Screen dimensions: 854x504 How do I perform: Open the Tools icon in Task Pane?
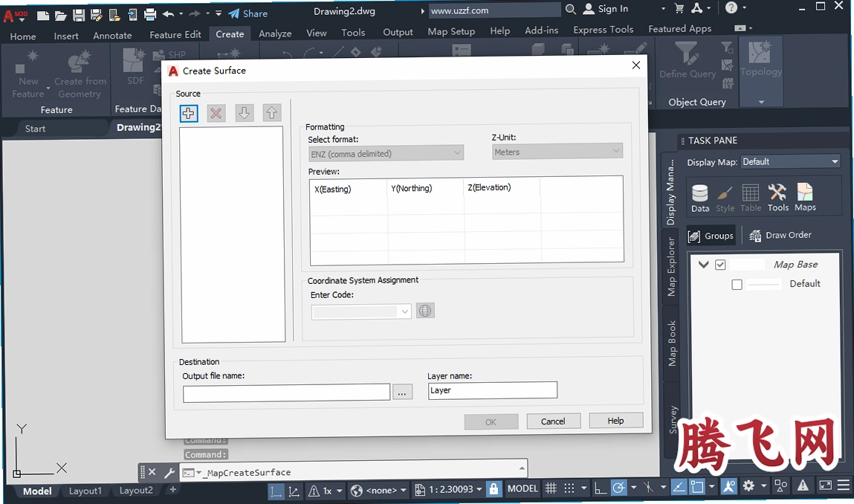777,198
